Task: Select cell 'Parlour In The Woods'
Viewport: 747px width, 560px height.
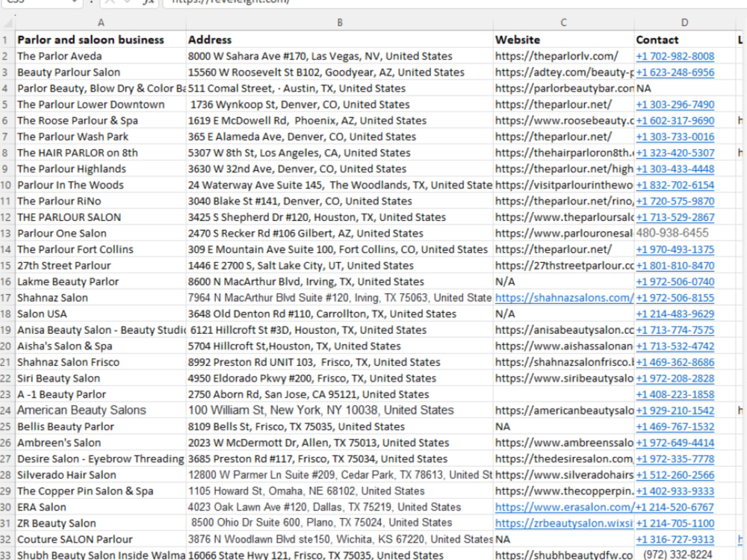Action: pos(101,184)
